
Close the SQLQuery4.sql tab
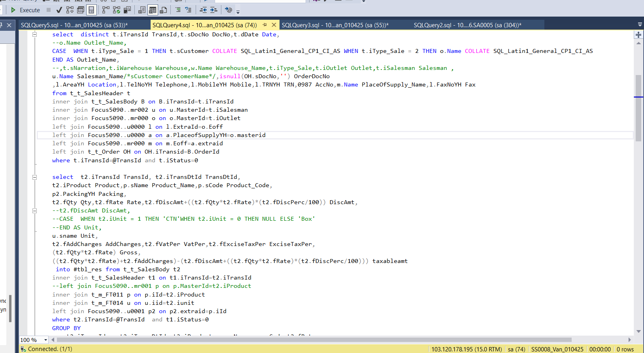click(x=274, y=25)
